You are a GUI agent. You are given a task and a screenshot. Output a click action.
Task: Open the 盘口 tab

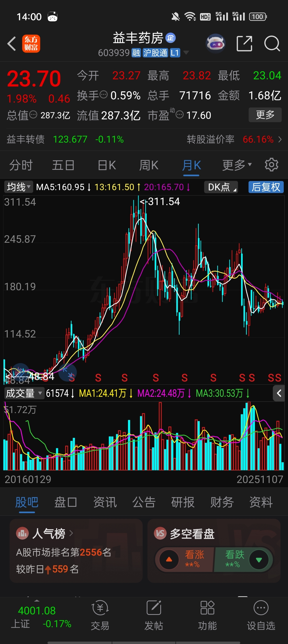(66, 502)
